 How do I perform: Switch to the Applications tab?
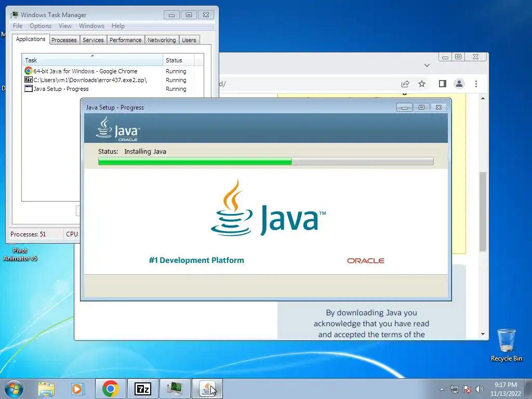pyautogui.click(x=31, y=39)
